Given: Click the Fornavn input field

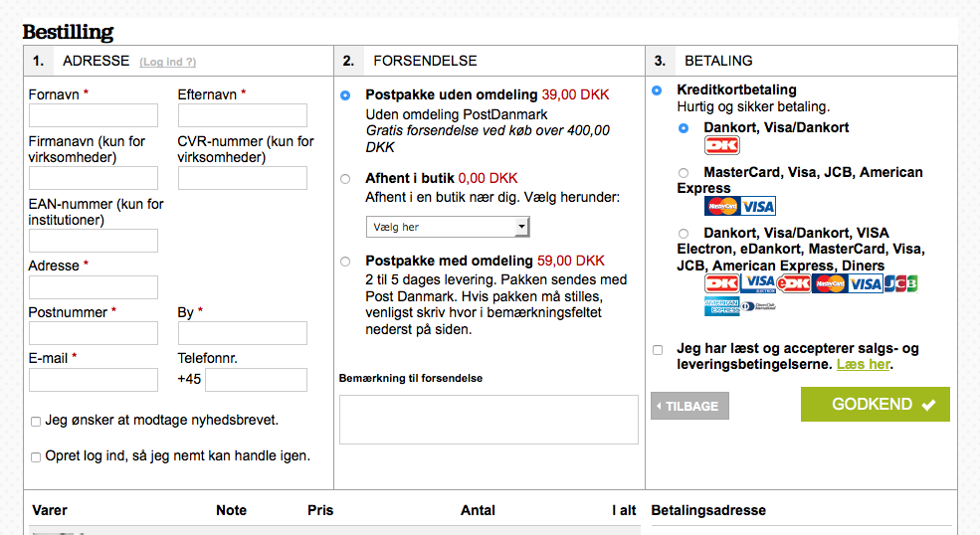Looking at the screenshot, I should click(x=94, y=115).
